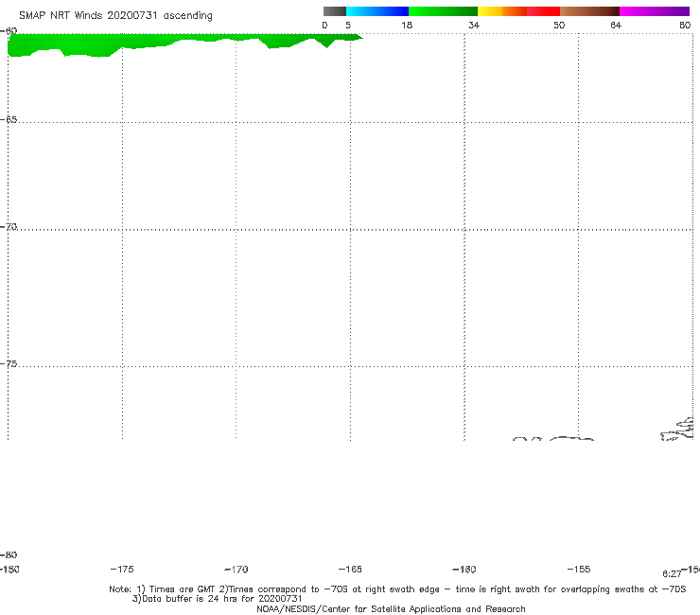Click the color bar scale label 5

coord(348,26)
